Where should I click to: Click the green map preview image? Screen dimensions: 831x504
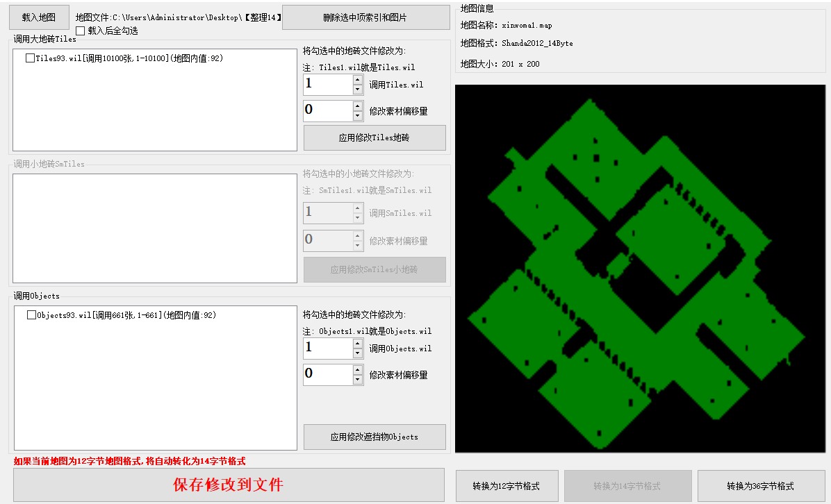639,269
